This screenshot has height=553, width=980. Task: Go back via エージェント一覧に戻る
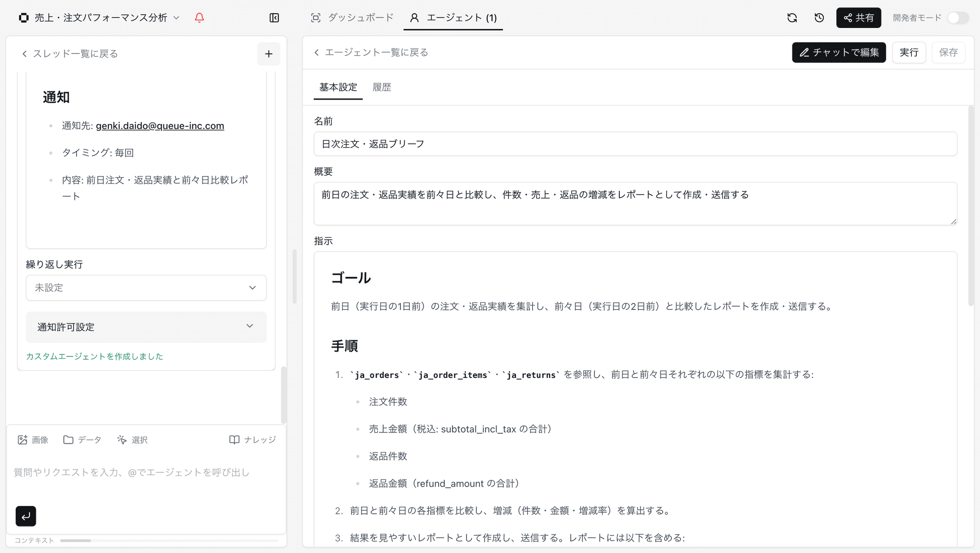(x=371, y=52)
